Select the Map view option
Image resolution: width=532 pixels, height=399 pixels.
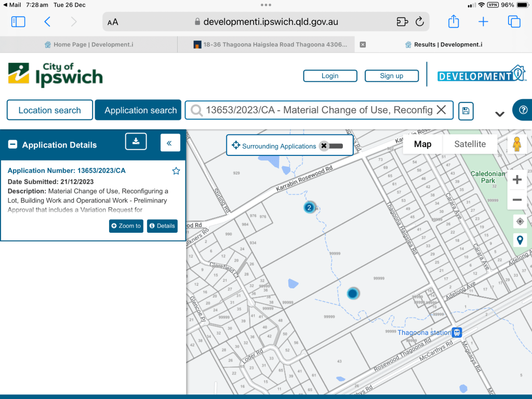pos(422,144)
